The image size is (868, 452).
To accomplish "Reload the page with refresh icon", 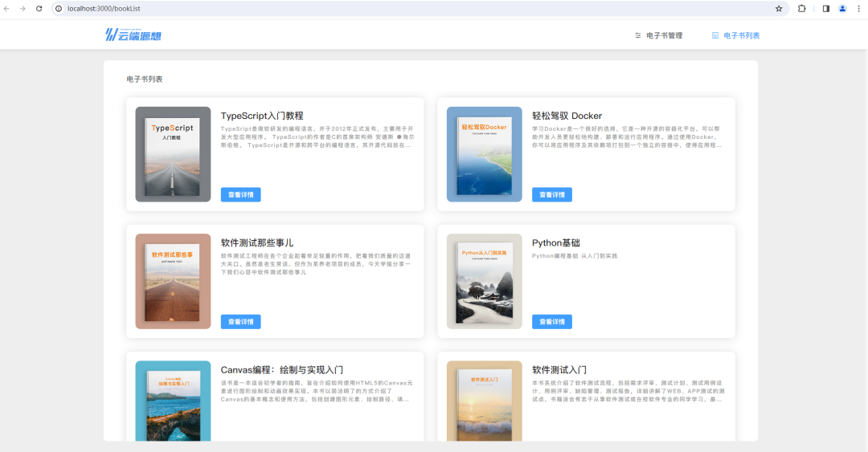I will [x=39, y=9].
